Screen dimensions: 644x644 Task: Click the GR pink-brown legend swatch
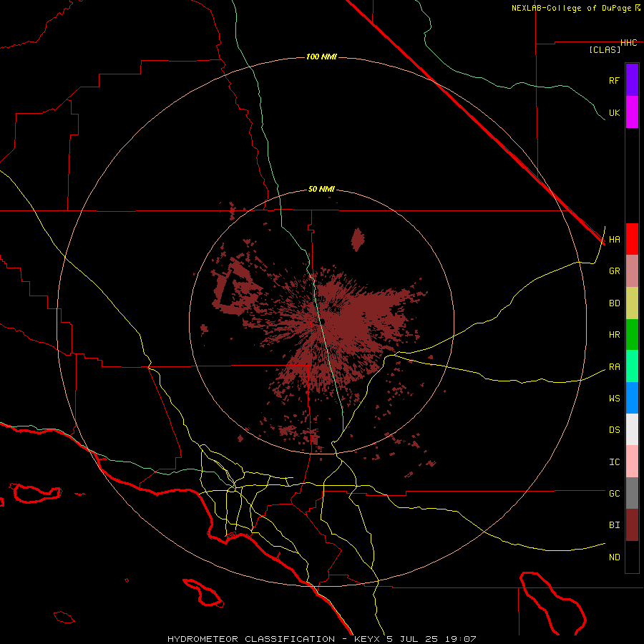click(632, 271)
